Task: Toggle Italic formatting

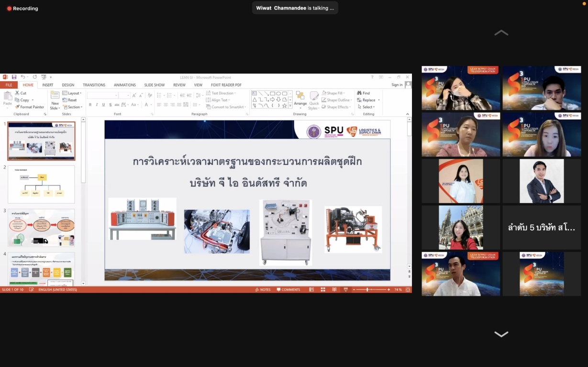Action: [x=96, y=105]
